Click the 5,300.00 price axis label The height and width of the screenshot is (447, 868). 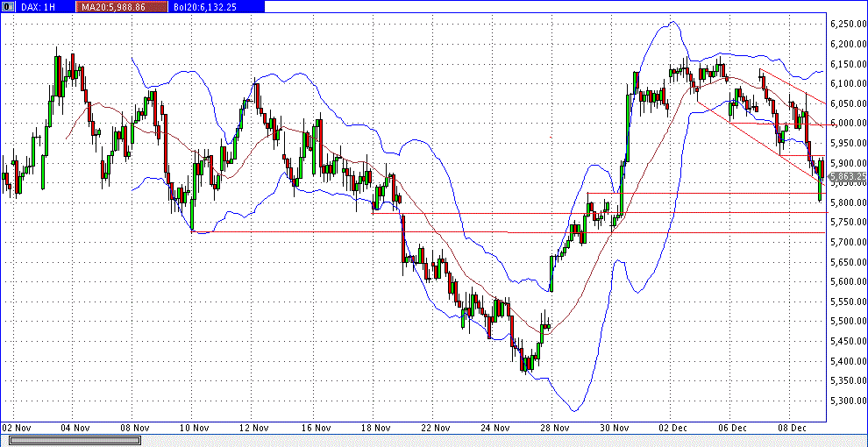(849, 401)
